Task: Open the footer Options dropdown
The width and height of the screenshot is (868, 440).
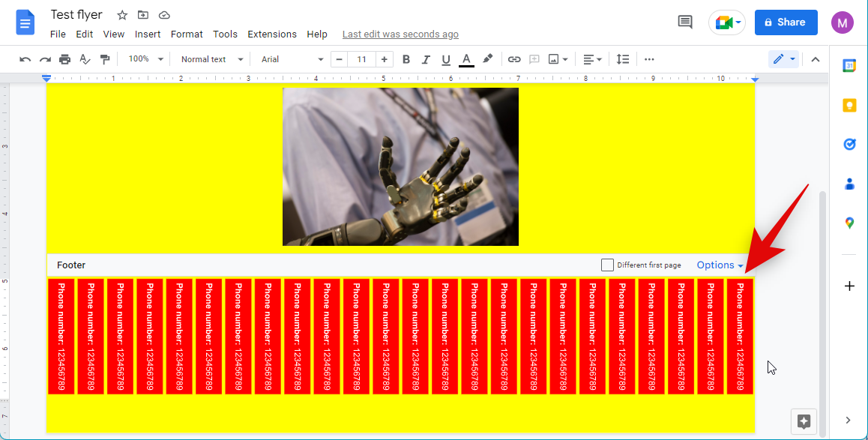Action: [720, 265]
